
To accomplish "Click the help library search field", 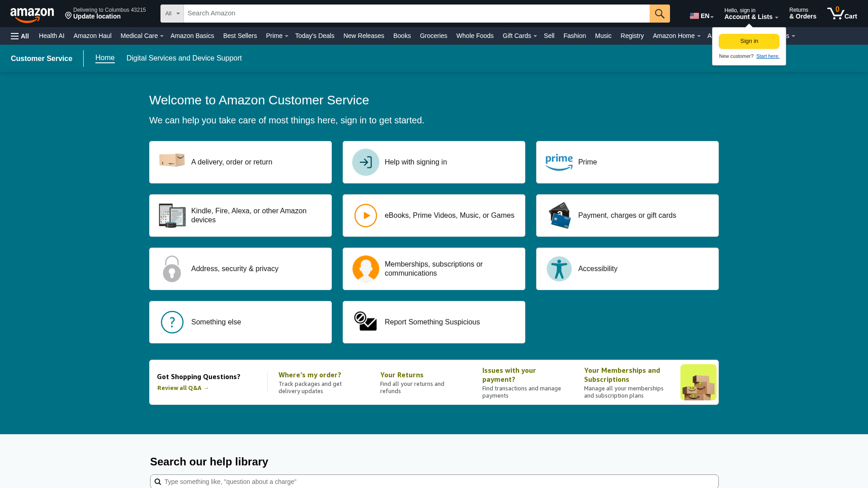I will pyautogui.click(x=434, y=482).
